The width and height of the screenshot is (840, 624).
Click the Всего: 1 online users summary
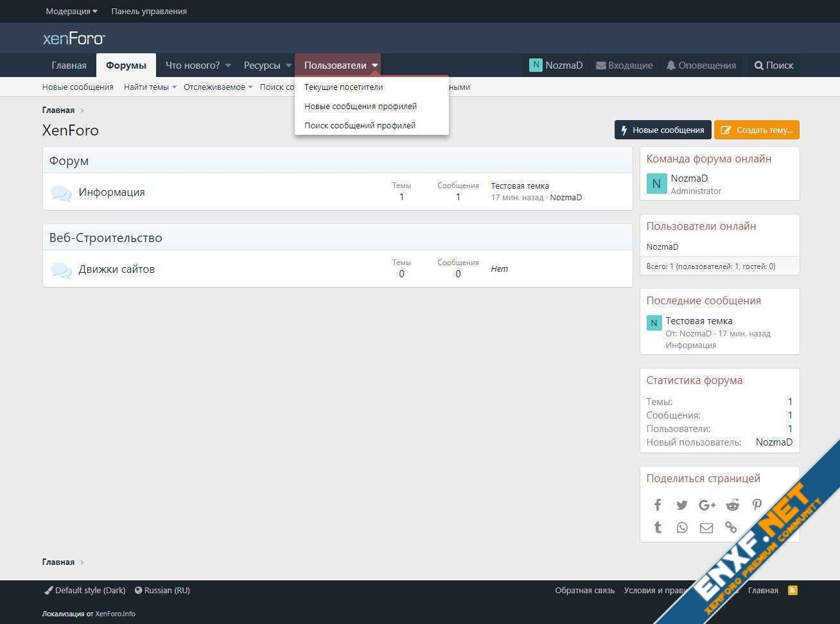click(x=711, y=266)
